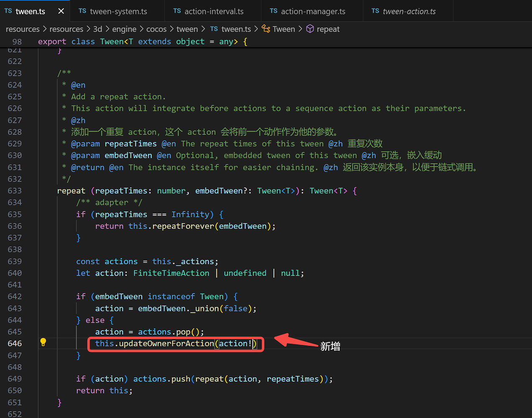The height and width of the screenshot is (418, 532).
Task: Click the purple repeat method symbol icon in breadcrumb
Action: pyautogui.click(x=309, y=29)
